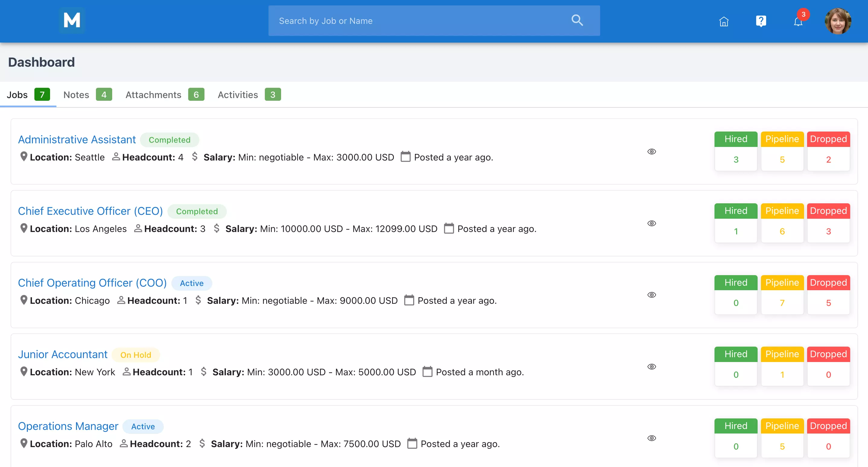Viewport: 868px width, 467px height.
Task: Click the location pin icon for Junior Accountant
Action: click(23, 371)
